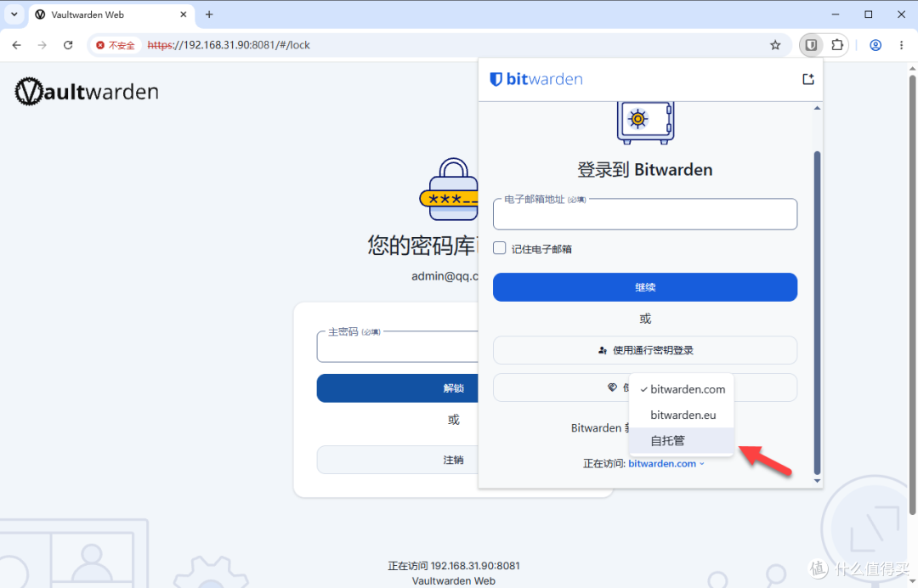Open the Chrome profile avatar icon
The image size is (918, 588).
coord(875,45)
